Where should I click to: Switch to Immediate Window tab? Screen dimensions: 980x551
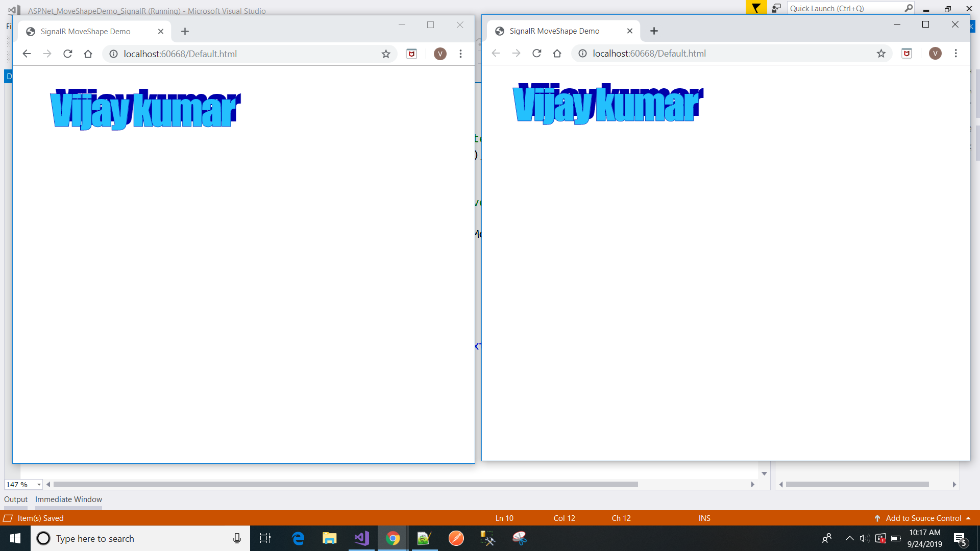tap(68, 499)
